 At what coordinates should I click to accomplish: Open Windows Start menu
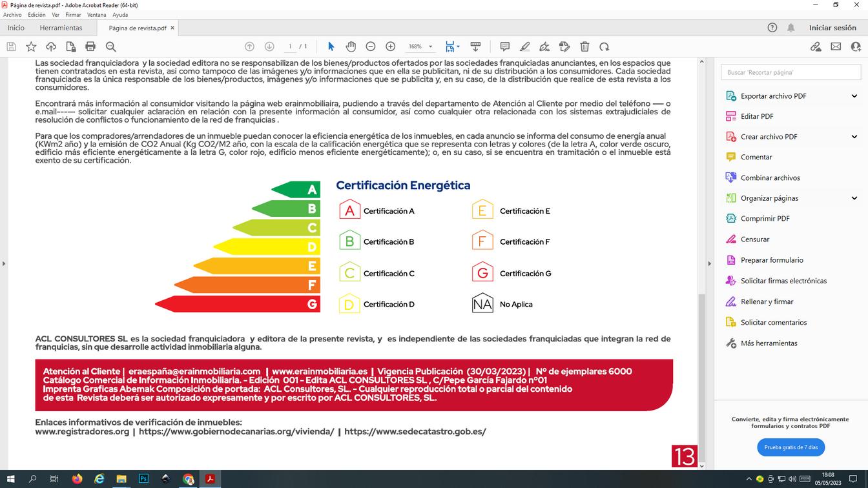click(11, 479)
